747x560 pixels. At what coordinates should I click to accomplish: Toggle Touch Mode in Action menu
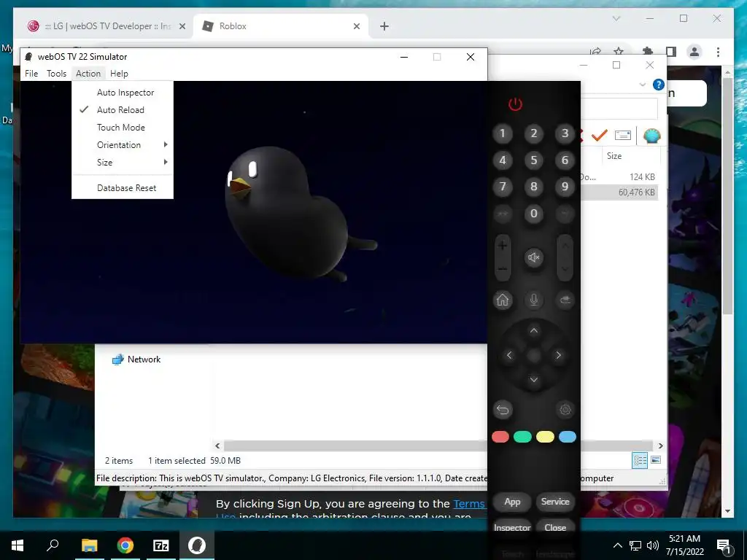123,128
